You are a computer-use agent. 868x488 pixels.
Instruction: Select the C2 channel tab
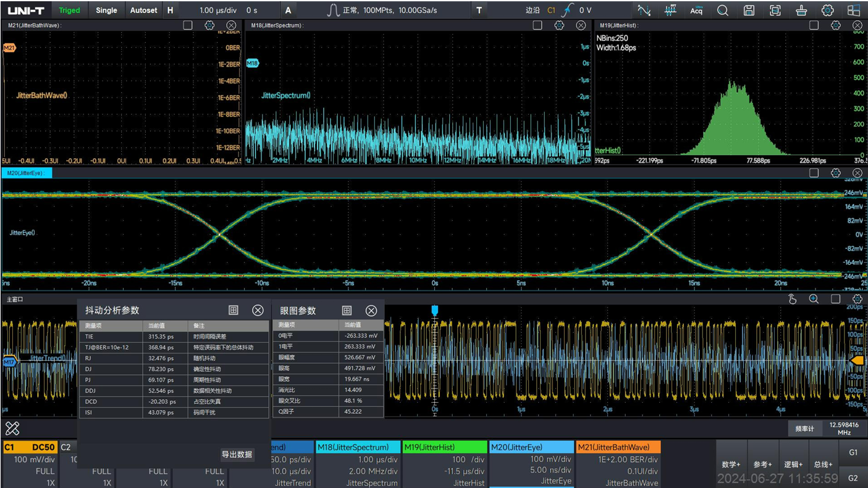[68, 447]
